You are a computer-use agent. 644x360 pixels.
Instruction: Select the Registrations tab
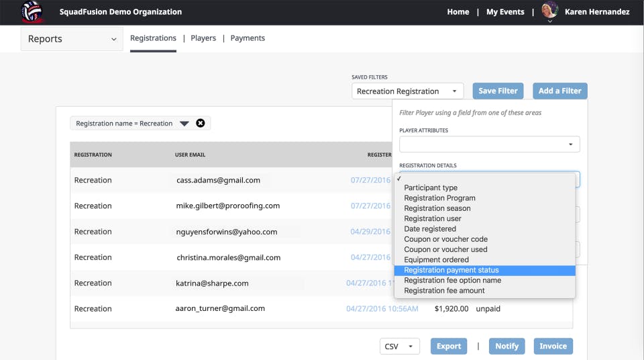[x=153, y=38]
